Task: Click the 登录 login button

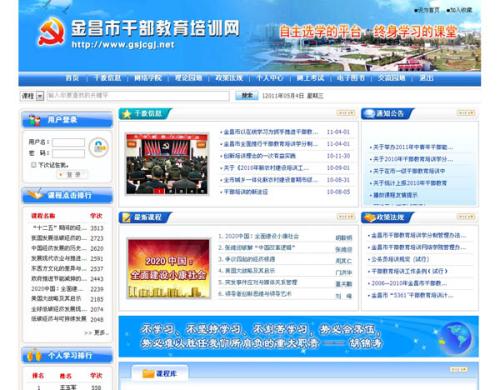Action: [72, 174]
